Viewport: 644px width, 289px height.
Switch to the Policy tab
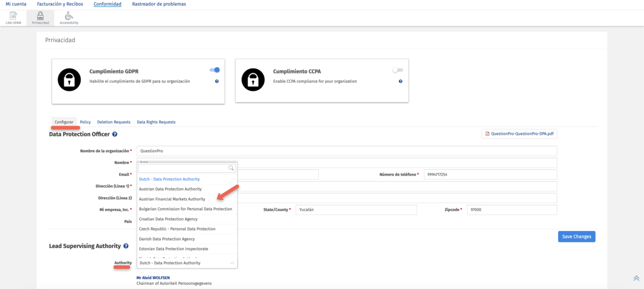pos(85,122)
